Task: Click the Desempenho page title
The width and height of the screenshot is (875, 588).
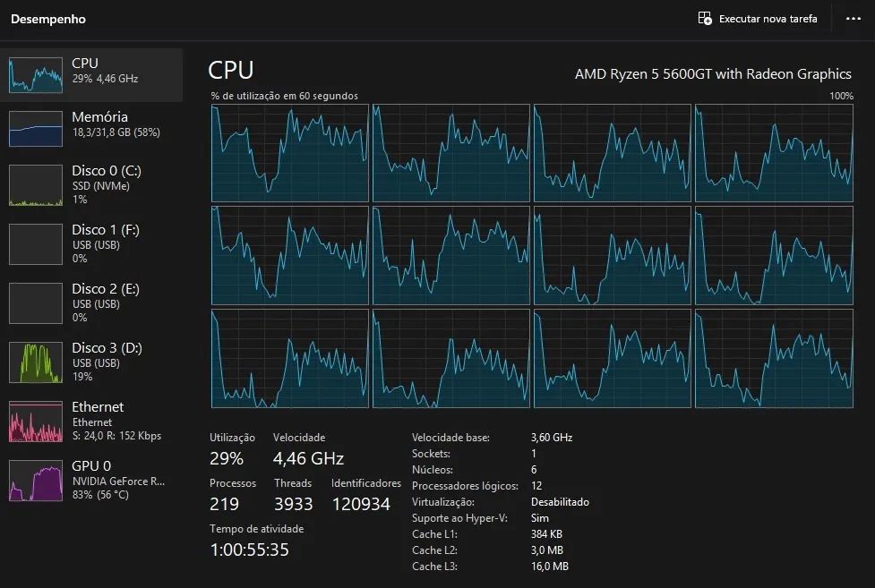Action: tap(48, 19)
